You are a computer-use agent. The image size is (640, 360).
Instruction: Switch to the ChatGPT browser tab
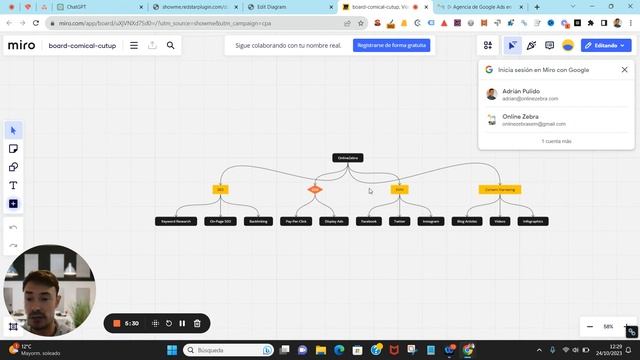100,7
